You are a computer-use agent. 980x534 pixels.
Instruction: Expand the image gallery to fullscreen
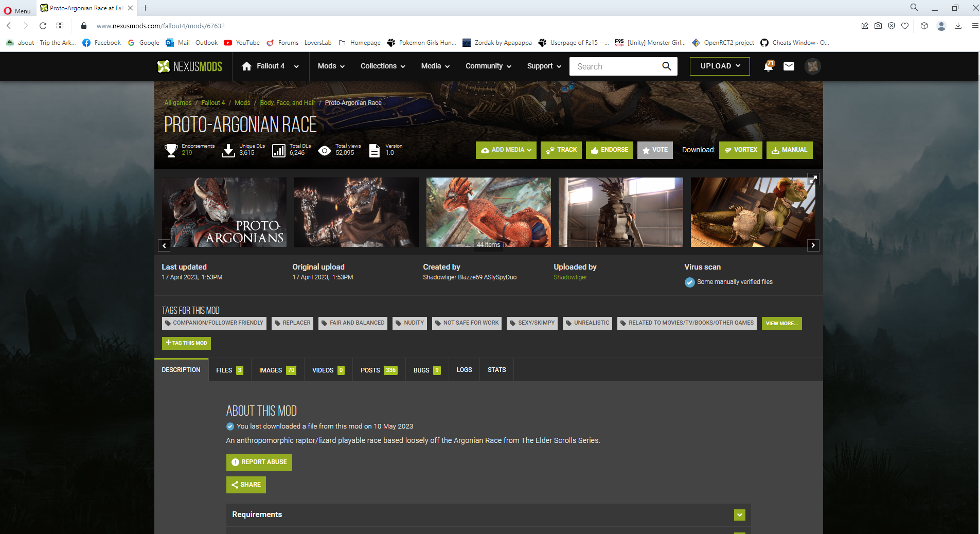click(x=813, y=179)
